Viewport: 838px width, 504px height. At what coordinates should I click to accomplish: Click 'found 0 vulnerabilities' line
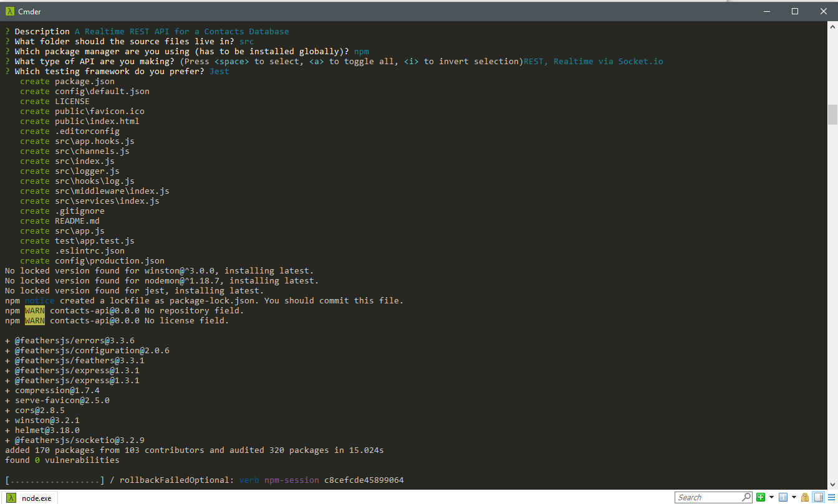coord(62,460)
